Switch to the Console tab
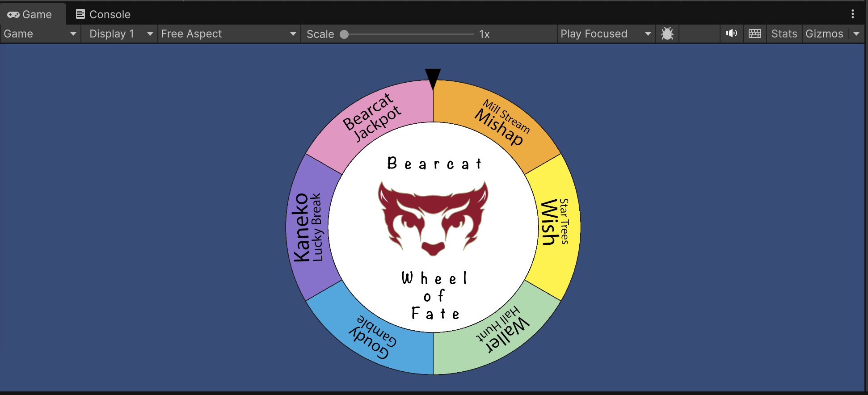The height and width of the screenshot is (395, 868). (x=104, y=14)
